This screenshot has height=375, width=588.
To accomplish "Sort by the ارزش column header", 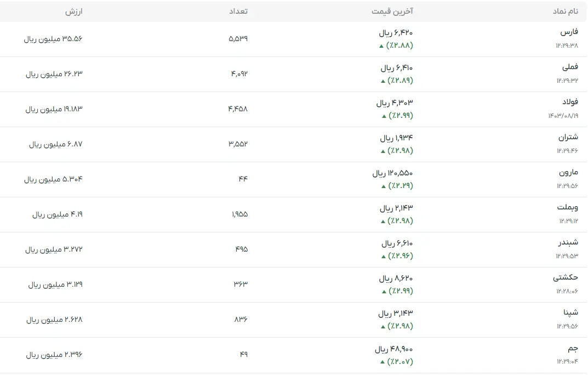I will coord(73,11).
